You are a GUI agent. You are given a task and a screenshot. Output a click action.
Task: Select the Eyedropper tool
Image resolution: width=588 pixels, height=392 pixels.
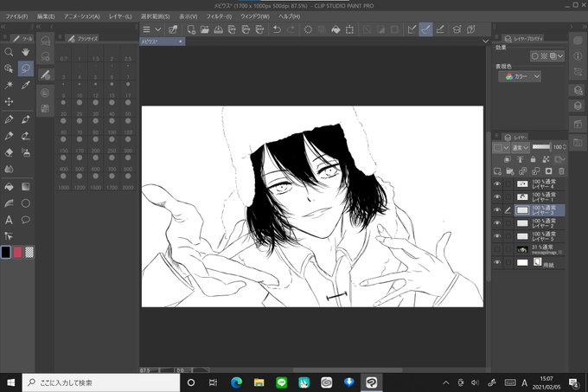pos(25,85)
